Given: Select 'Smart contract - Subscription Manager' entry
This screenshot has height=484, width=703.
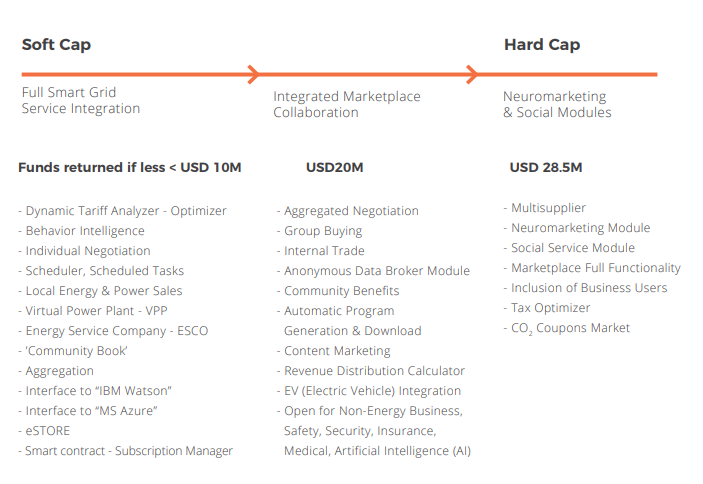Looking at the screenshot, I should [x=126, y=451].
